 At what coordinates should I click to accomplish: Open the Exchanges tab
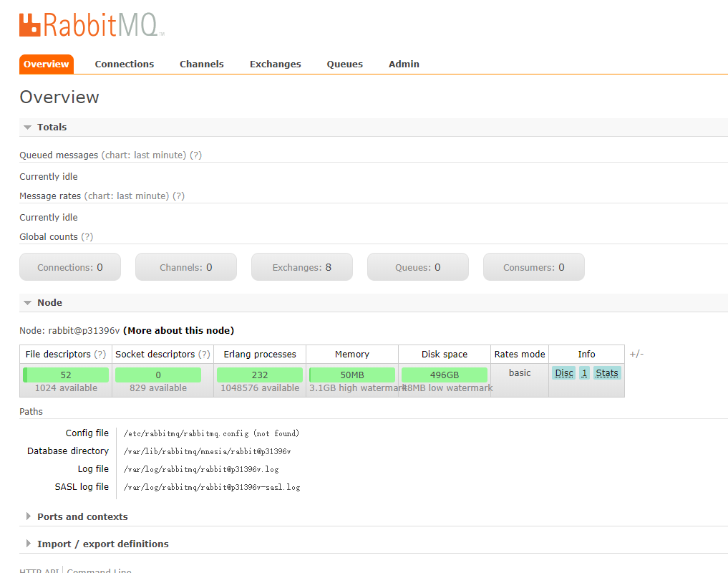pyautogui.click(x=276, y=64)
